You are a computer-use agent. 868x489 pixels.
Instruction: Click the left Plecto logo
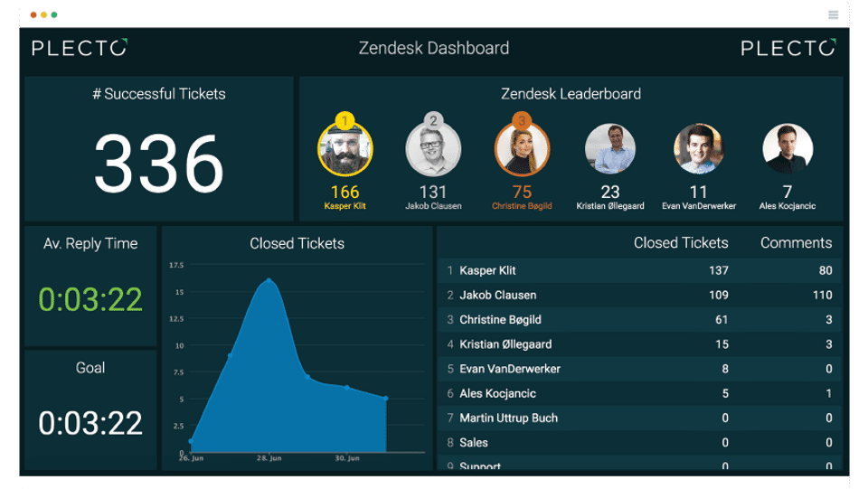80,48
